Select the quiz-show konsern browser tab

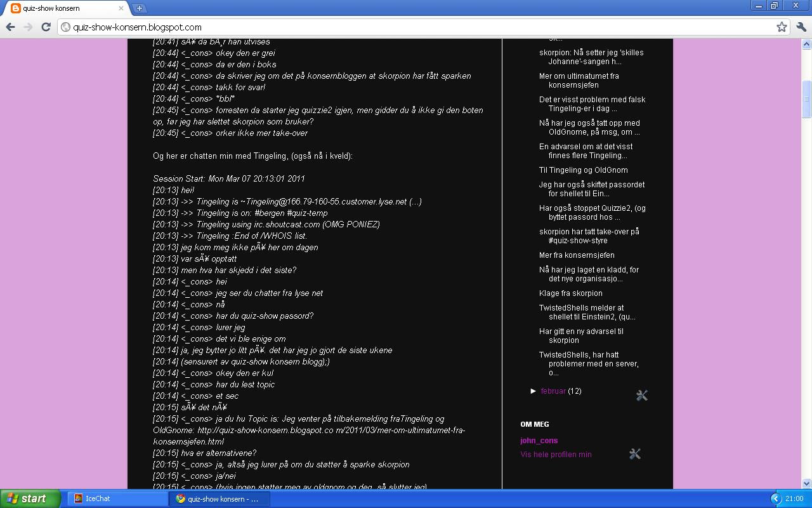click(67, 8)
